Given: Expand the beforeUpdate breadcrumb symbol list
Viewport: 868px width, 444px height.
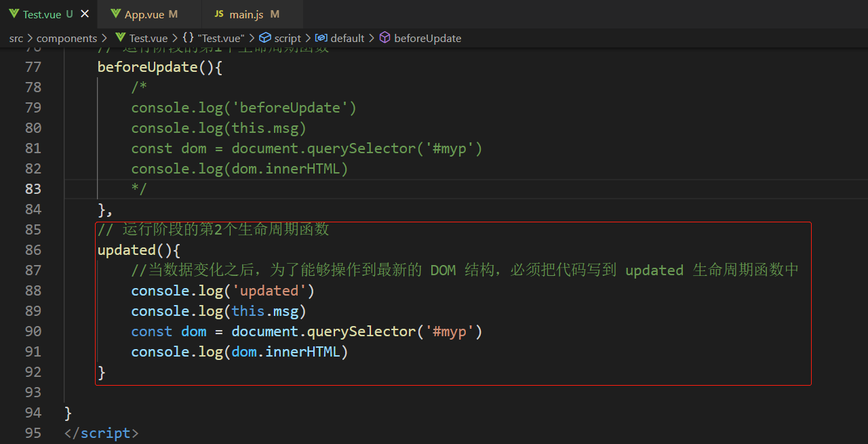Looking at the screenshot, I should click(x=427, y=38).
